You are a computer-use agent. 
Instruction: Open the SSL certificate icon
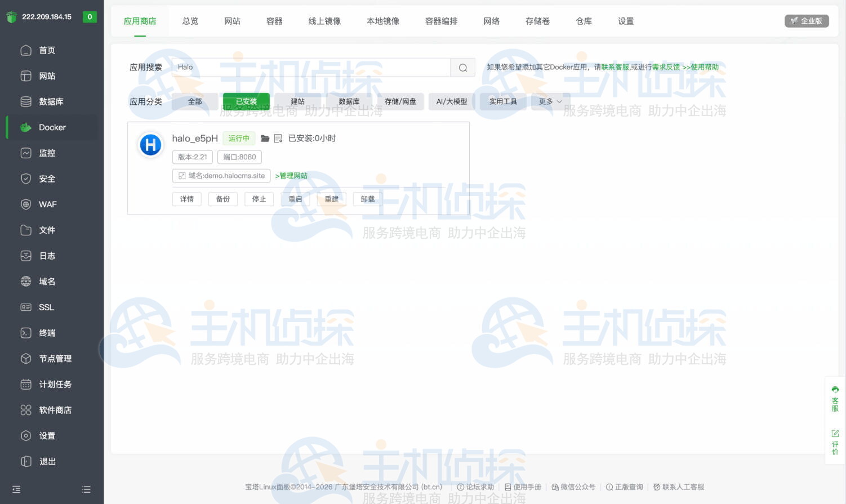coord(26,307)
